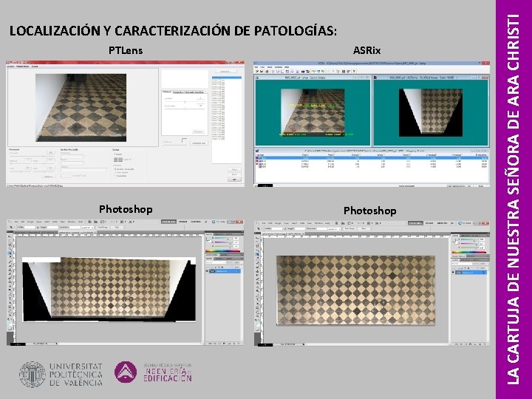Click the highlighted Essentials workspace button in left Photoshop
This screenshot has height=399, width=532.
tap(168, 222)
